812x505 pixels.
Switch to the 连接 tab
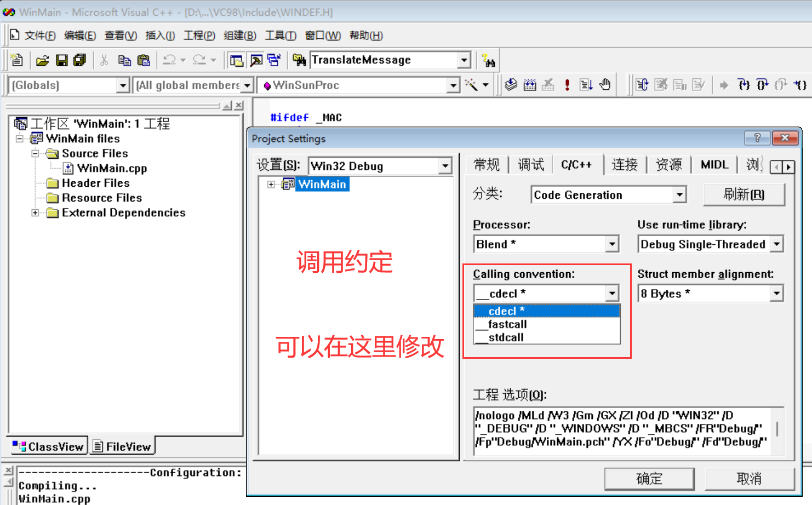pyautogui.click(x=625, y=165)
